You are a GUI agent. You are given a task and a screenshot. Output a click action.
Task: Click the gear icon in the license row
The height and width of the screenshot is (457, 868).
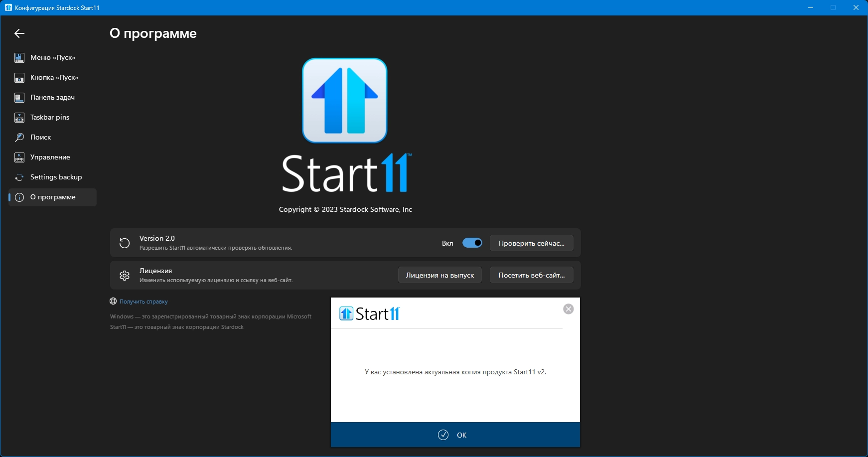125,275
